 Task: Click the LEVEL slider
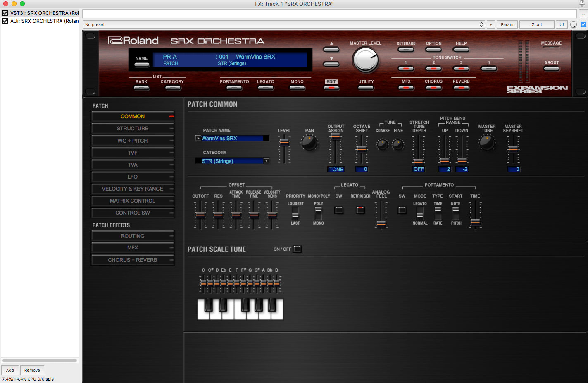point(284,149)
